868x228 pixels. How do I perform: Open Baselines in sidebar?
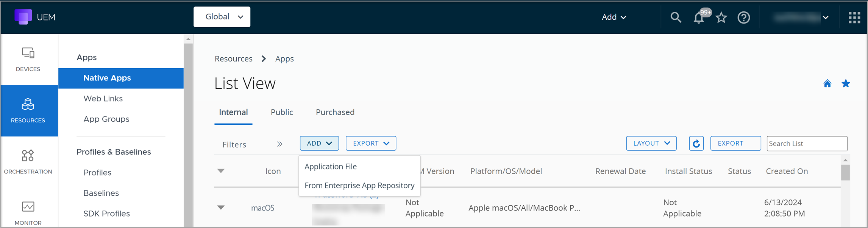pyautogui.click(x=101, y=193)
